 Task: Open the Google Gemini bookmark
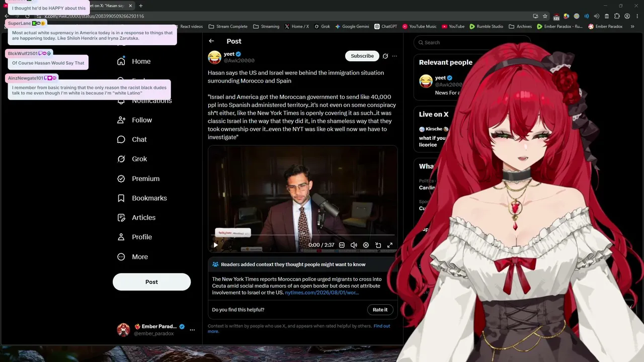click(352, 27)
